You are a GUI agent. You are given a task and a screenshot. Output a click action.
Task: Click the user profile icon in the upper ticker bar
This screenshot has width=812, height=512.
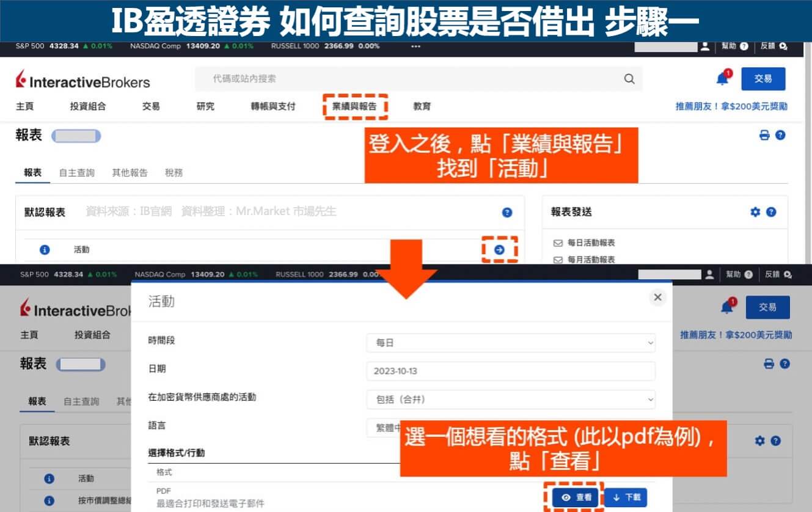pos(705,46)
